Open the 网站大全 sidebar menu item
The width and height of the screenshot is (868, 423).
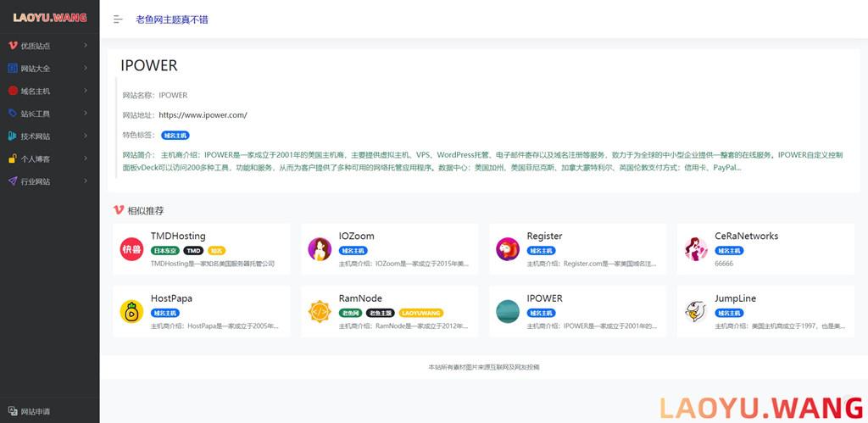(50, 68)
